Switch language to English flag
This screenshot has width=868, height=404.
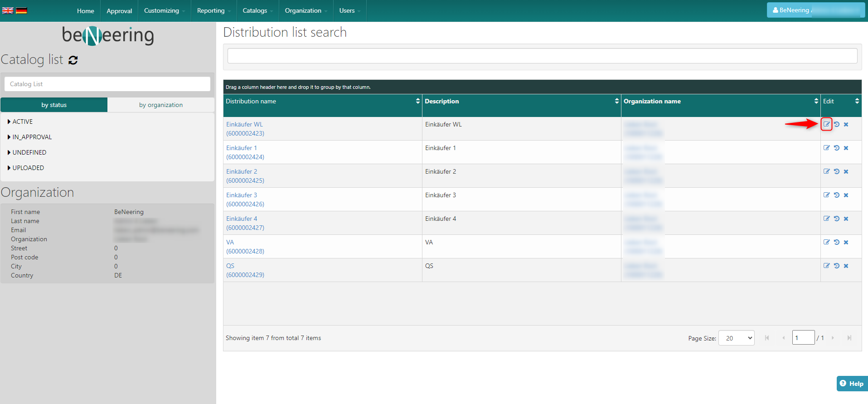tap(8, 10)
